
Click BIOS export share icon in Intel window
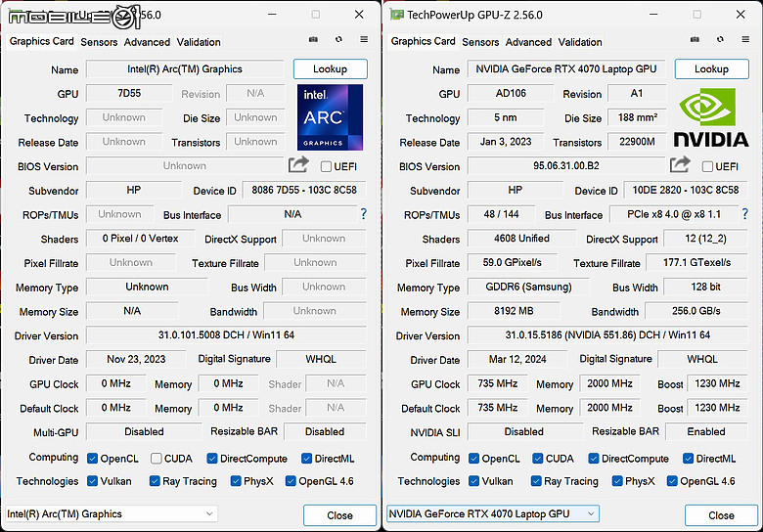tap(298, 165)
